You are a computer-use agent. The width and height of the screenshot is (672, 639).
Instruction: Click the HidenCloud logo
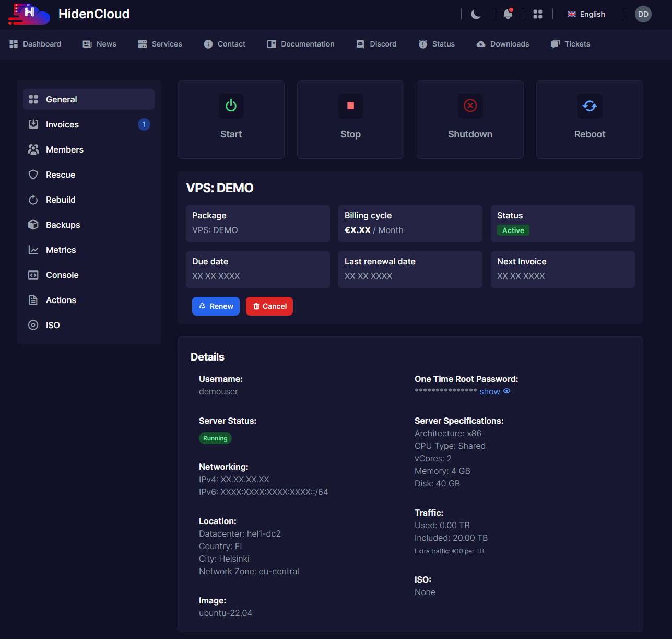click(x=30, y=14)
